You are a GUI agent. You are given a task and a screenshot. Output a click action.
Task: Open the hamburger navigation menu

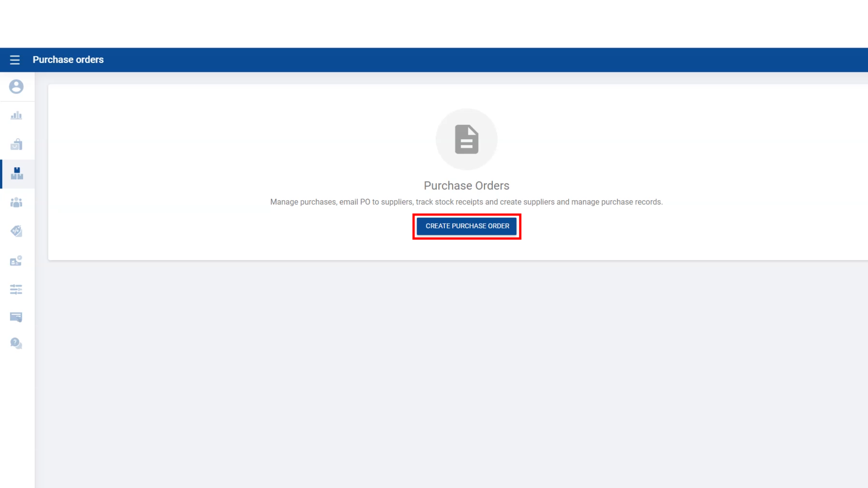(15, 60)
